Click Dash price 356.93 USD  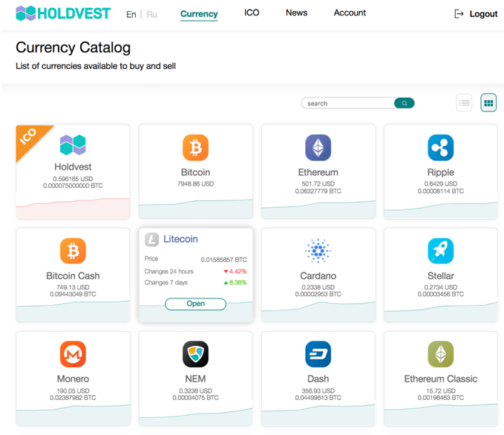318,391
